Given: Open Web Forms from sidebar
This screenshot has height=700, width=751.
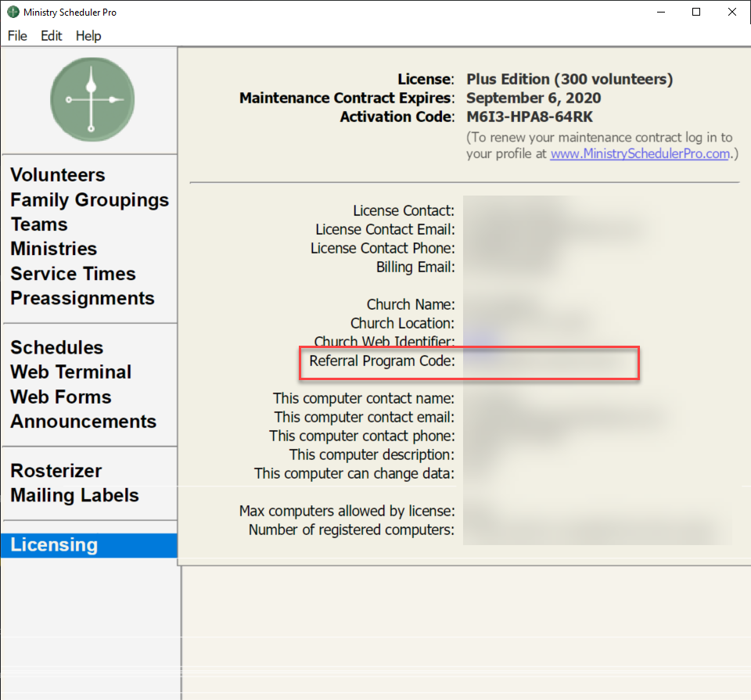Looking at the screenshot, I should tap(61, 397).
